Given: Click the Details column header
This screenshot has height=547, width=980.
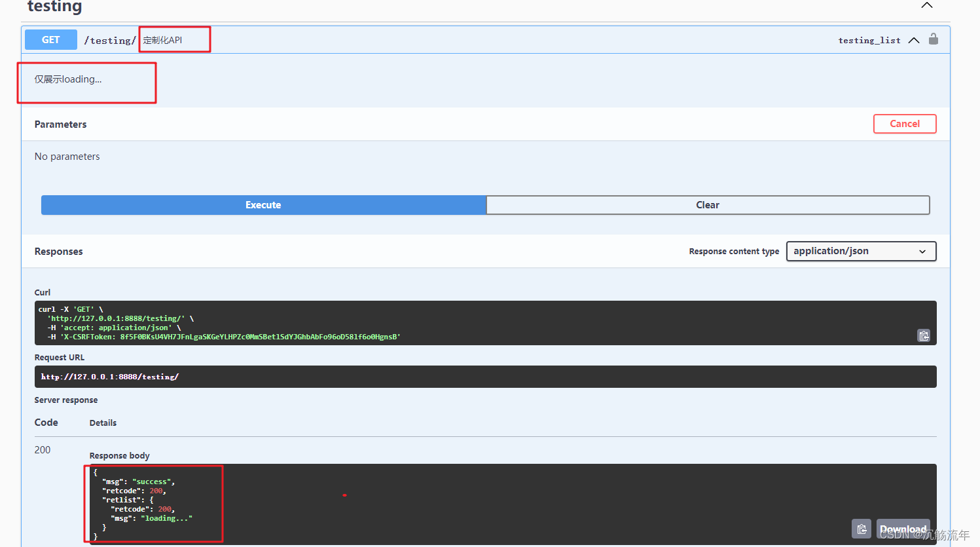Looking at the screenshot, I should tap(103, 423).
